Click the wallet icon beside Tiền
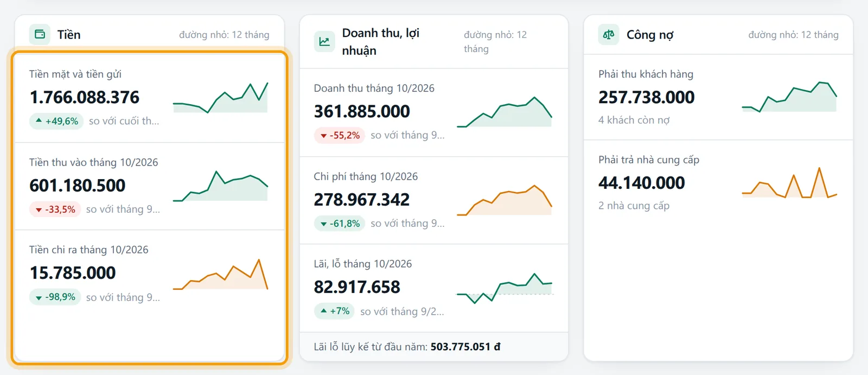The width and height of the screenshot is (868, 375). tap(40, 34)
